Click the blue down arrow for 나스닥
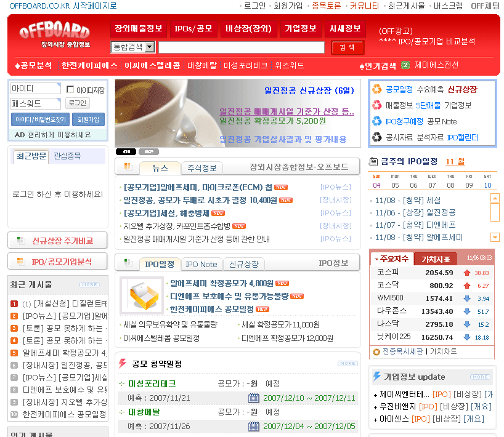The width and height of the screenshot is (504, 437). tap(467, 324)
